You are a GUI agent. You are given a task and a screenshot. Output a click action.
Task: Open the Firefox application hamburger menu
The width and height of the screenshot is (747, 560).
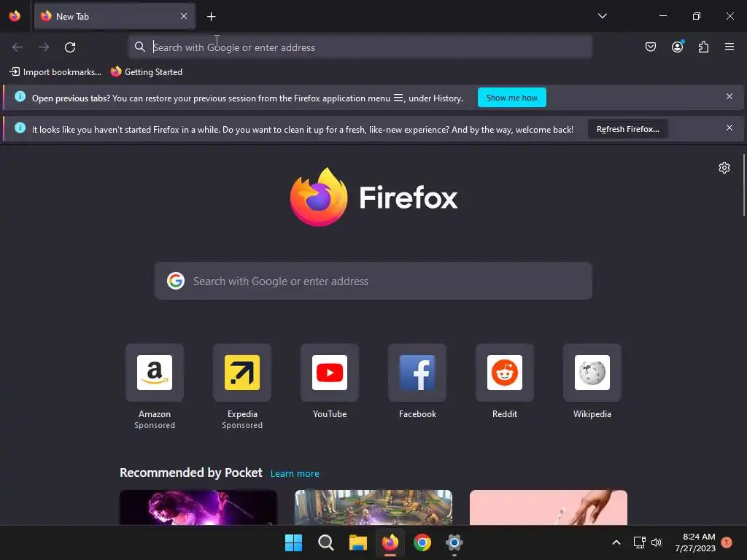729,47
